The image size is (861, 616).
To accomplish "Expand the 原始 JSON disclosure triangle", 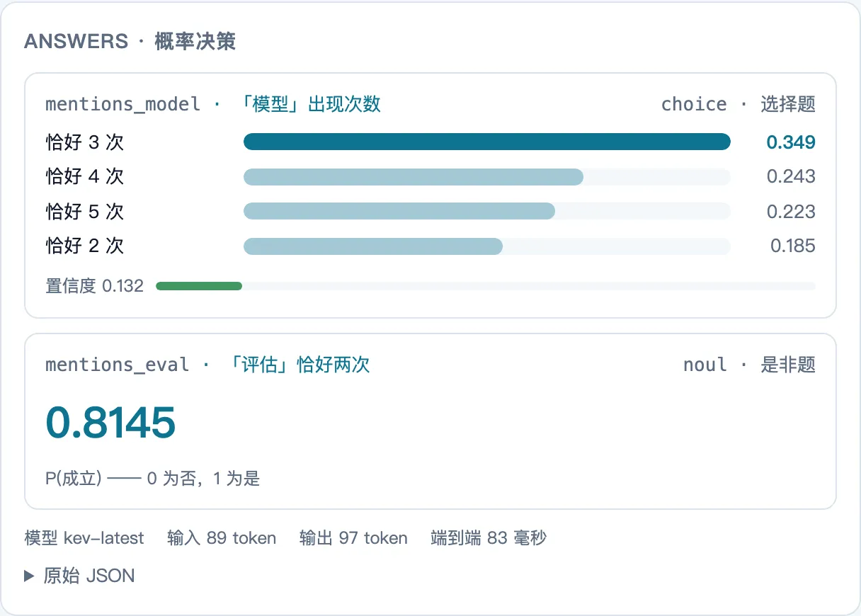I will click(x=29, y=576).
